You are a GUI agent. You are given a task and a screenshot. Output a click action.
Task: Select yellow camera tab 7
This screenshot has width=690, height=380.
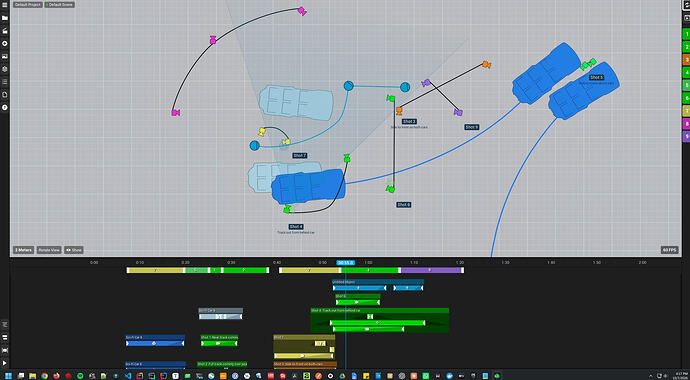(x=686, y=110)
